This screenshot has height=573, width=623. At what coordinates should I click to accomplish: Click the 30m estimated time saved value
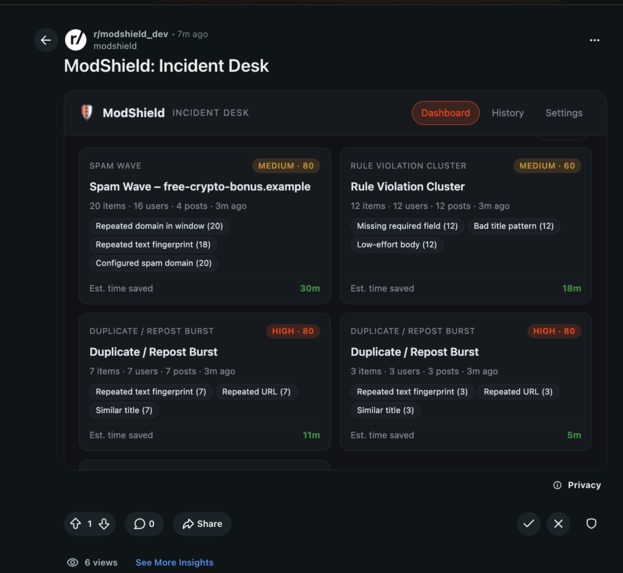[310, 288]
